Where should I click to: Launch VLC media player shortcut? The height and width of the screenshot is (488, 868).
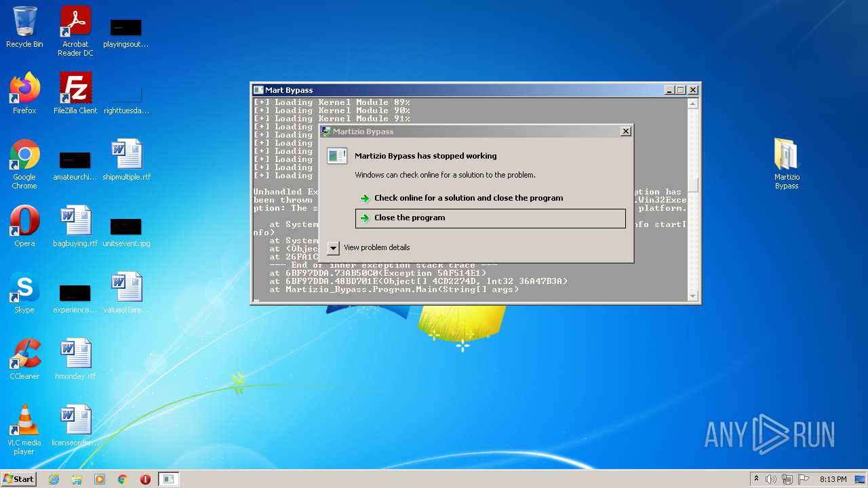pyautogui.click(x=24, y=430)
